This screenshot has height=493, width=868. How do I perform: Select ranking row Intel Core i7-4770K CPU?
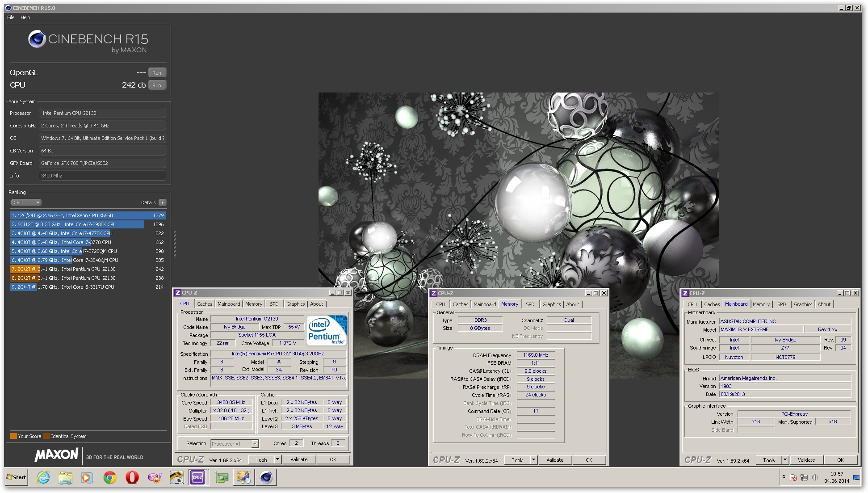(88, 233)
